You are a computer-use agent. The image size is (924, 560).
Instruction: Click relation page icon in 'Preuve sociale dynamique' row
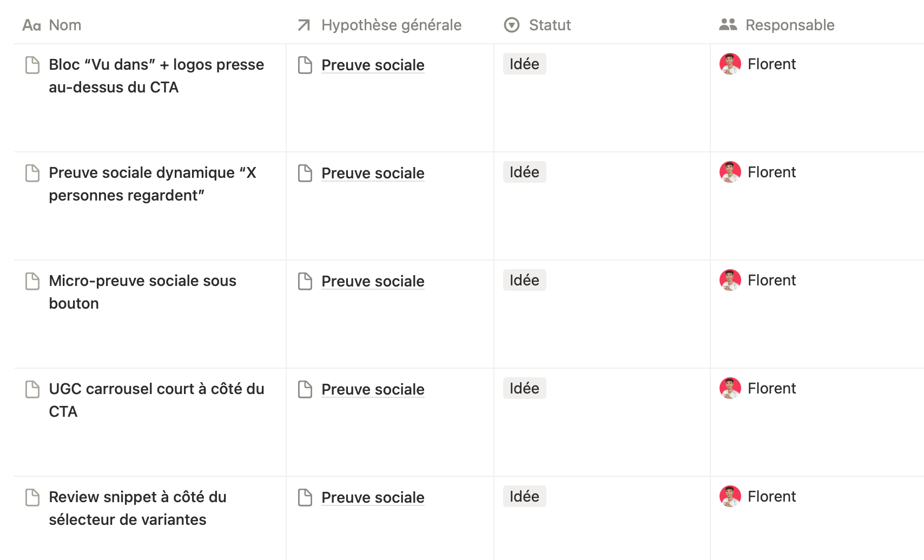(305, 173)
